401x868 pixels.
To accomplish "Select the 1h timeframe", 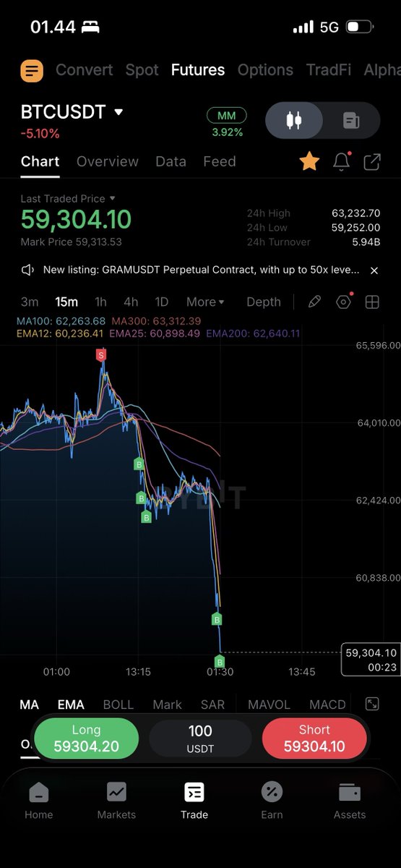I will click(x=100, y=302).
